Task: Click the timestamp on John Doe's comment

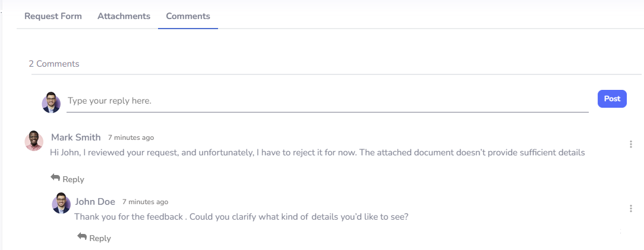Action: (x=145, y=202)
